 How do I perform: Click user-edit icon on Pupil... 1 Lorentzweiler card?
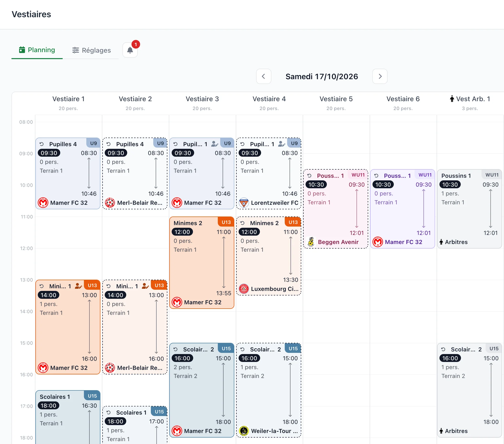282,144
